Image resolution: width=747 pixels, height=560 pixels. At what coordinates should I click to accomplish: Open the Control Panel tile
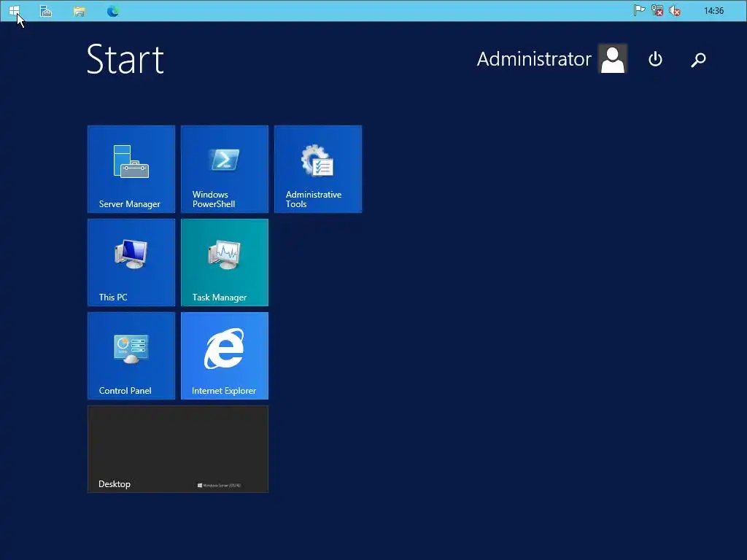(131, 356)
